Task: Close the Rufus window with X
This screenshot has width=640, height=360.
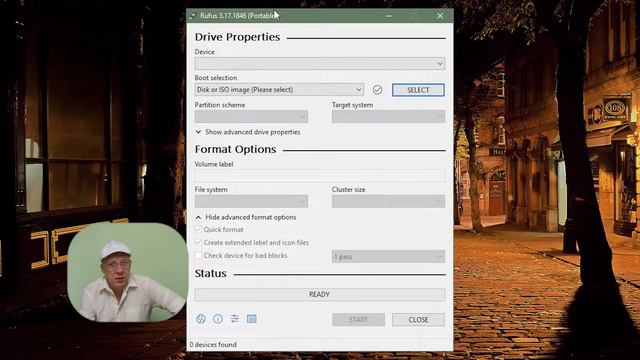Action: pyautogui.click(x=440, y=16)
